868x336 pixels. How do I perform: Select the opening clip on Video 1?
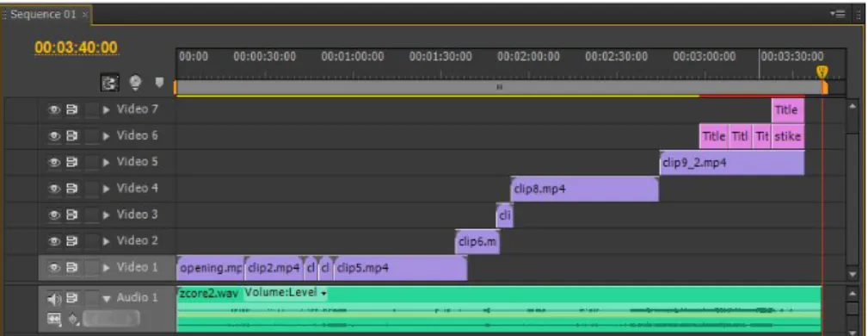(211, 268)
